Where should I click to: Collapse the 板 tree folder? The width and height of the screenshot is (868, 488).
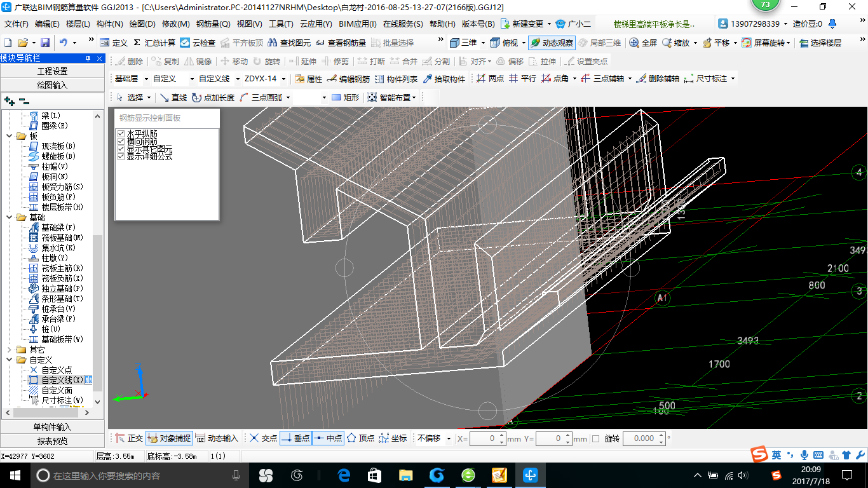tap(10, 136)
